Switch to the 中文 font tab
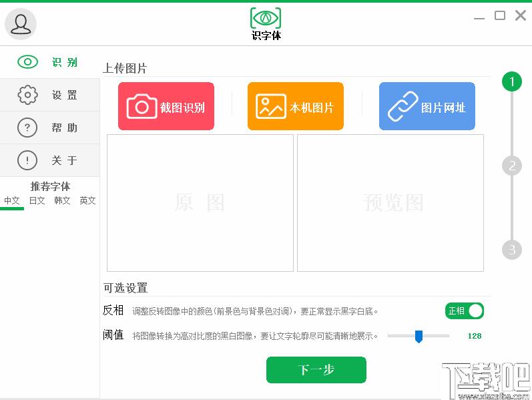This screenshot has height=400, width=532. 12,200
